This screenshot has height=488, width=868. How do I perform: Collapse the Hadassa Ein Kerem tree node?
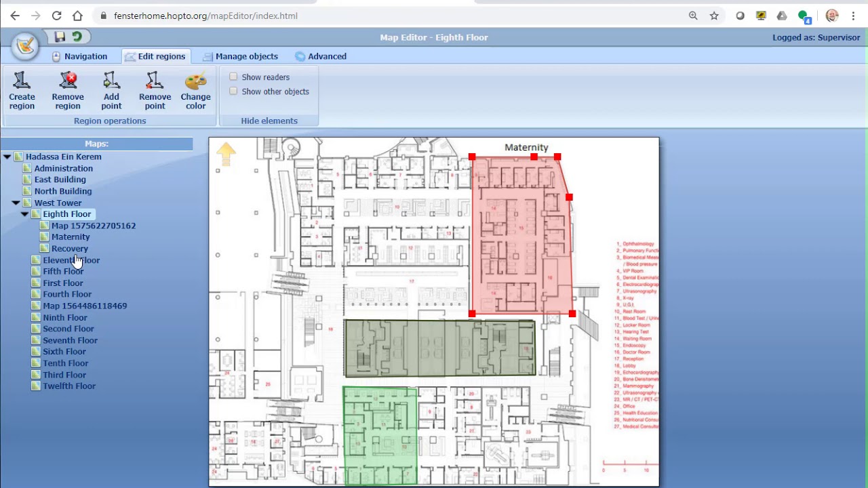click(7, 157)
